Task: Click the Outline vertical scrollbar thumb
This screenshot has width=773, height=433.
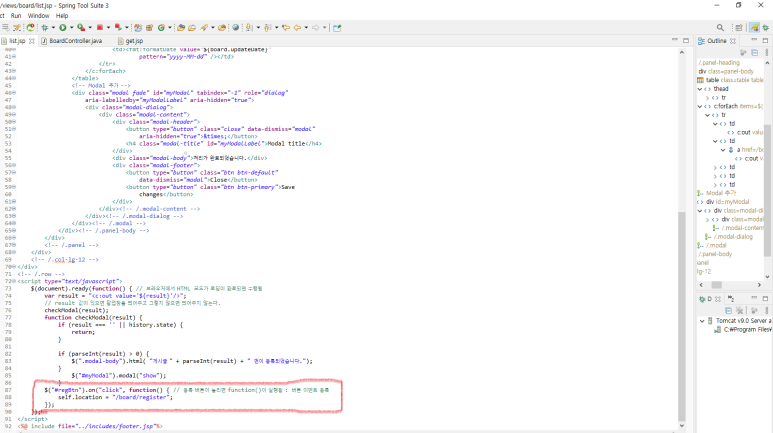Action: point(767,190)
